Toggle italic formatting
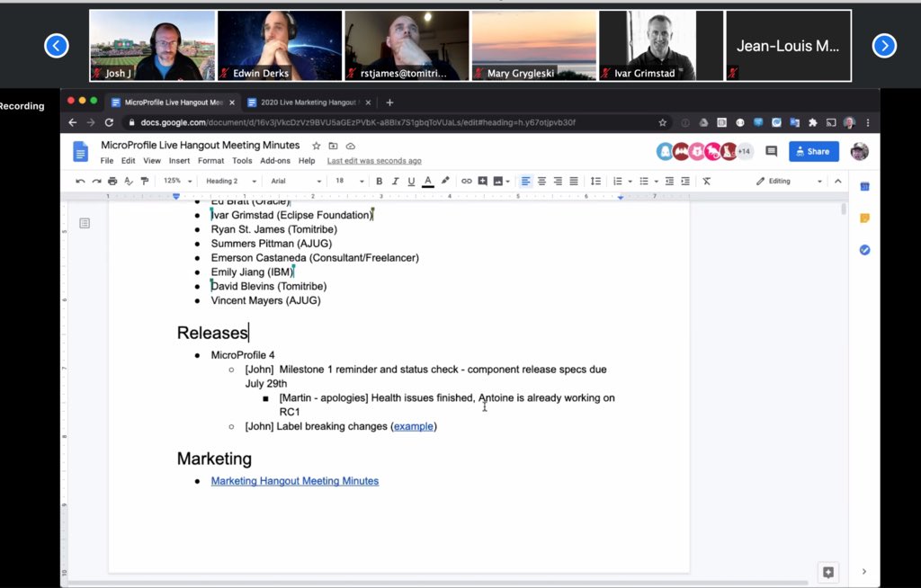921x588 pixels. point(396,181)
